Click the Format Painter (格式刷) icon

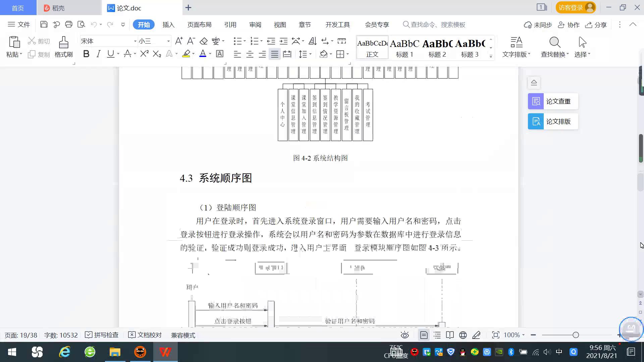(63, 43)
